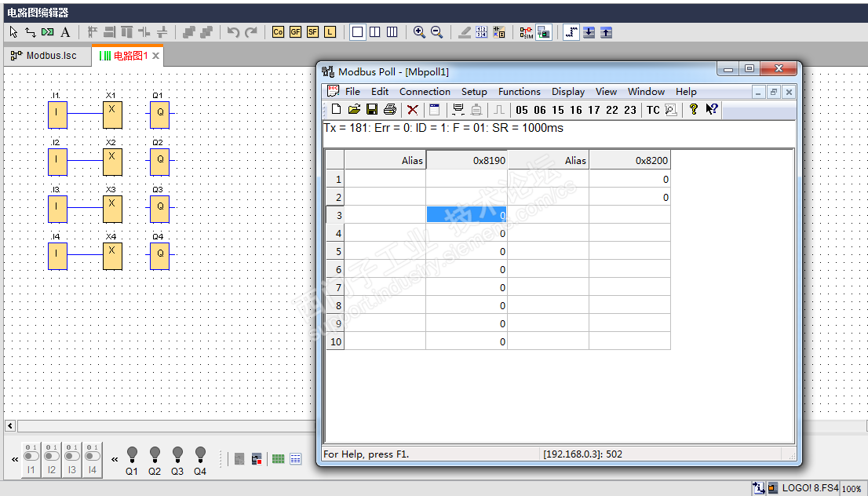Click function 06 write single register
This screenshot has height=496, width=868.
click(540, 110)
